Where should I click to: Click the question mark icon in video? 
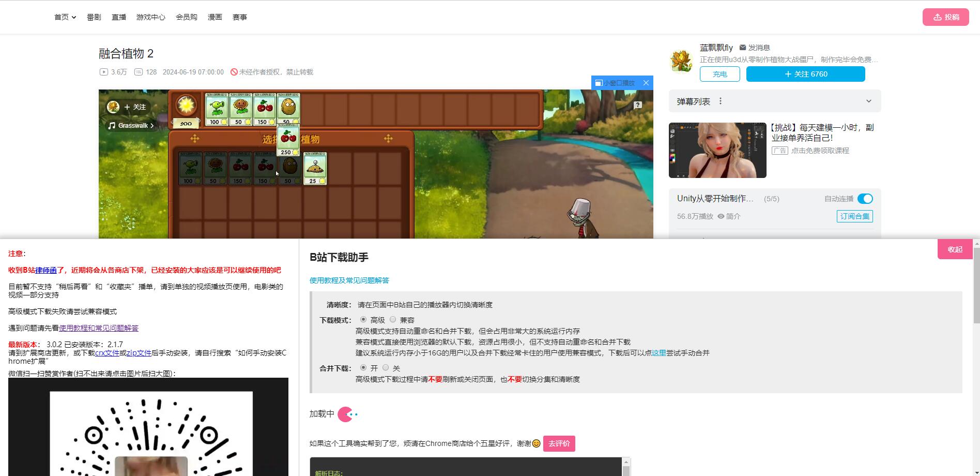coord(638,105)
